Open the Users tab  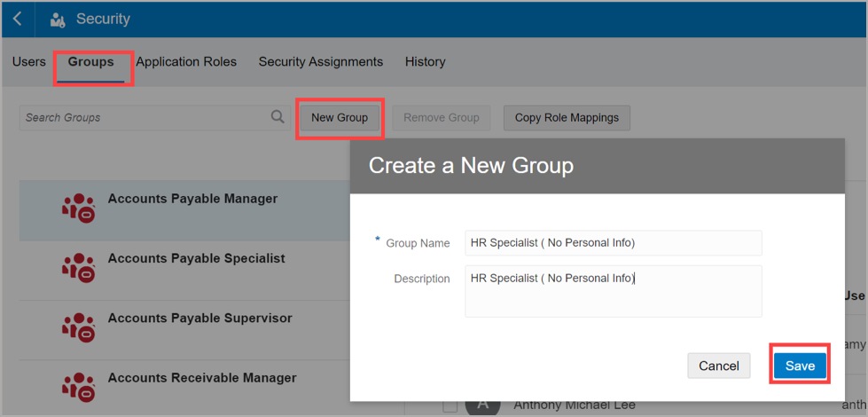(29, 62)
